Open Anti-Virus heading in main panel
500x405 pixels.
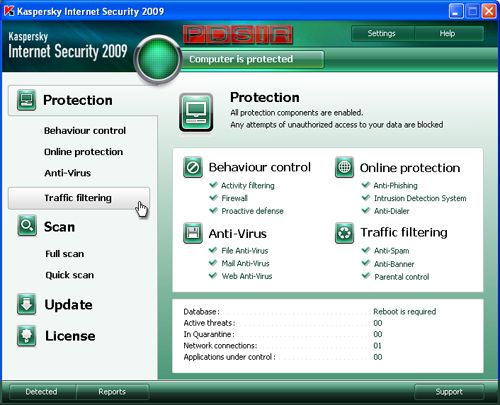(x=237, y=234)
